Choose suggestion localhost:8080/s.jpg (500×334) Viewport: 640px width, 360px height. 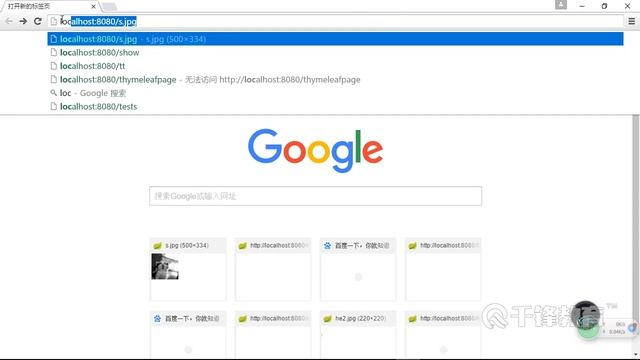[336, 39]
